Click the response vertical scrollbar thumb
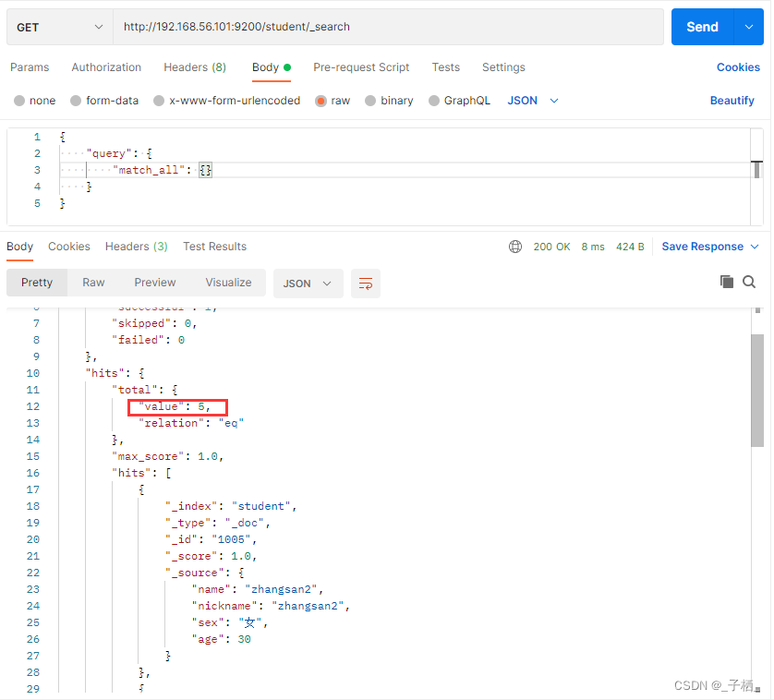The image size is (774, 700). click(757, 391)
